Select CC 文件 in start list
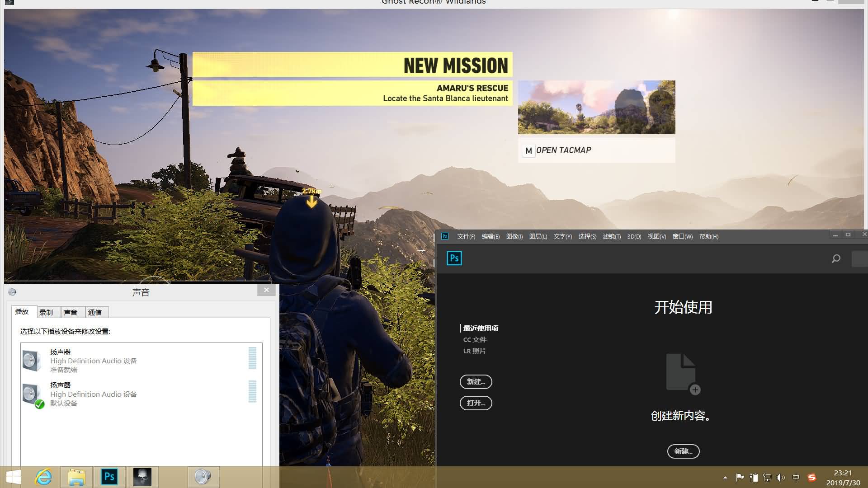 [x=475, y=339]
